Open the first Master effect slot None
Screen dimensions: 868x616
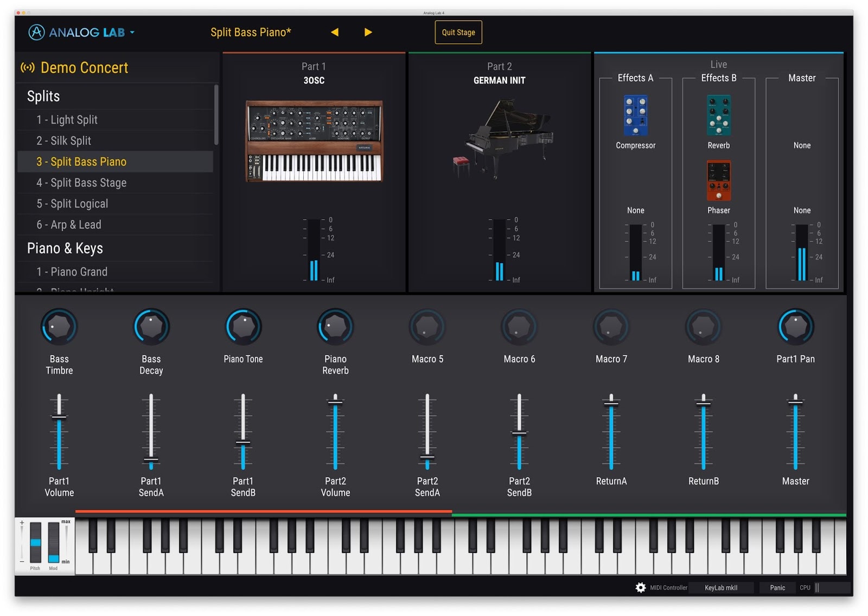pos(802,145)
